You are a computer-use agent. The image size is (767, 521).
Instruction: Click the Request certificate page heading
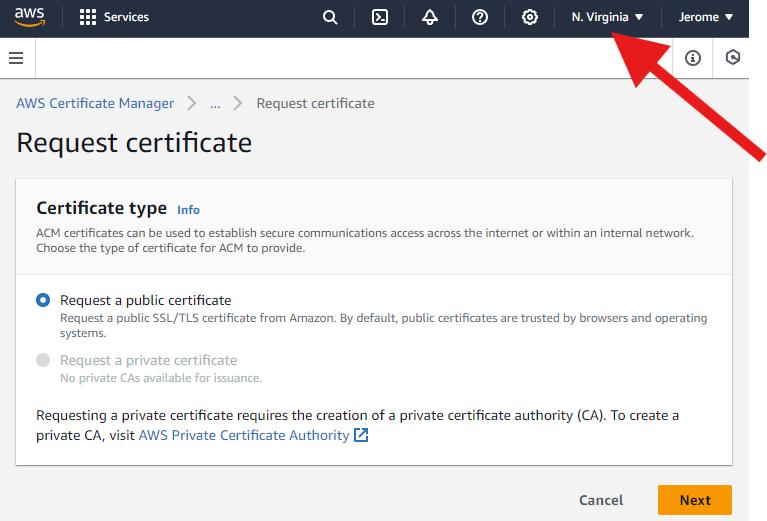(134, 143)
